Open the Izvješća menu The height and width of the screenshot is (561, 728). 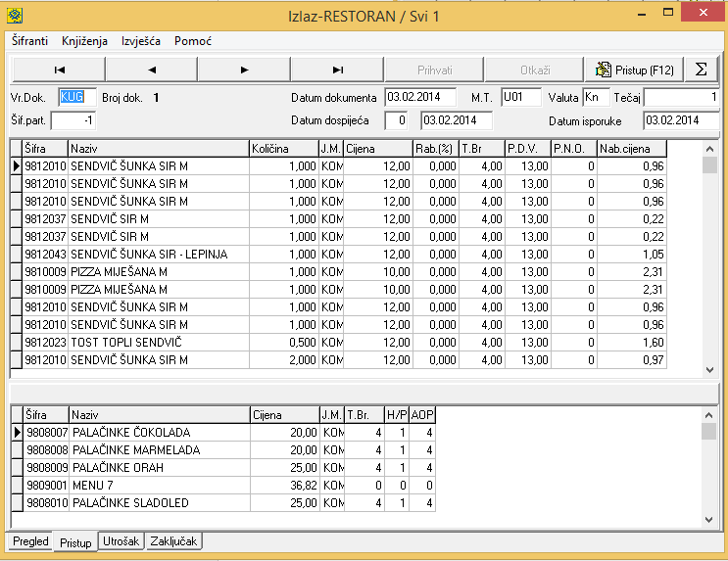coord(141,41)
